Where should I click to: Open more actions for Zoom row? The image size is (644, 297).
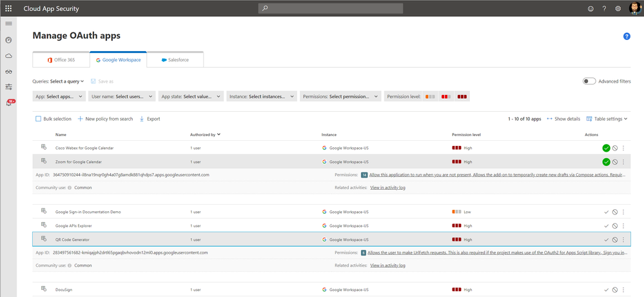tap(623, 162)
